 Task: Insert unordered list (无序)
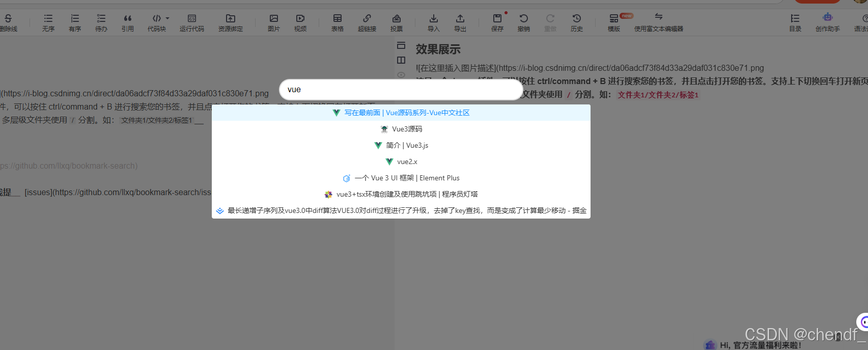(48, 23)
